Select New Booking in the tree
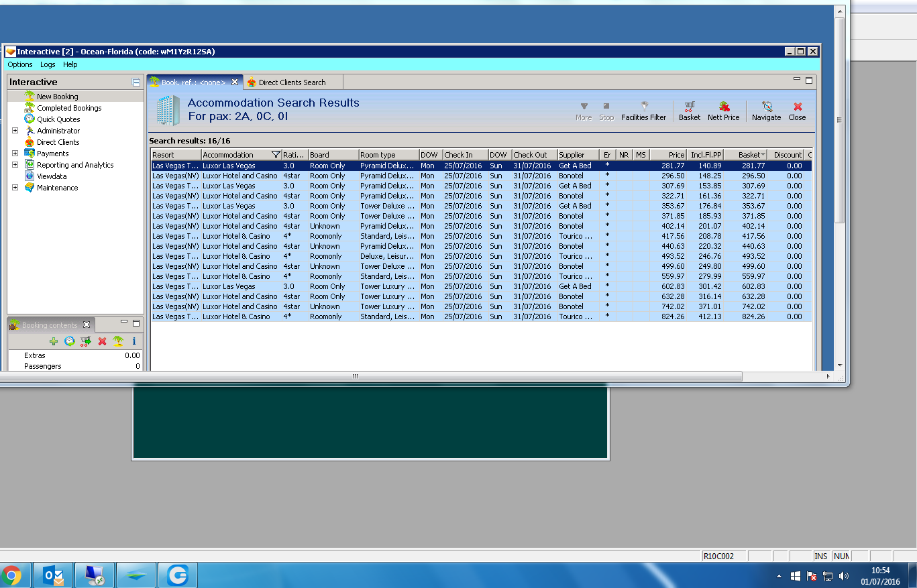Image resolution: width=917 pixels, height=588 pixels. coord(58,97)
